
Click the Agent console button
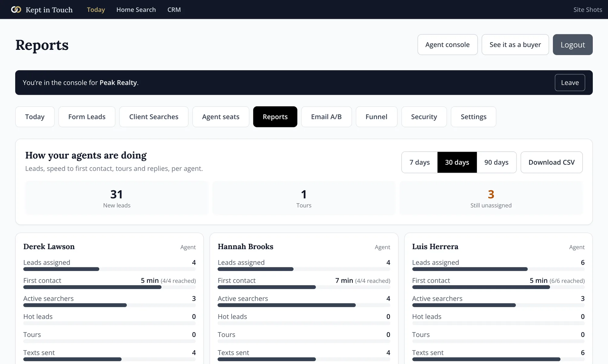(447, 45)
